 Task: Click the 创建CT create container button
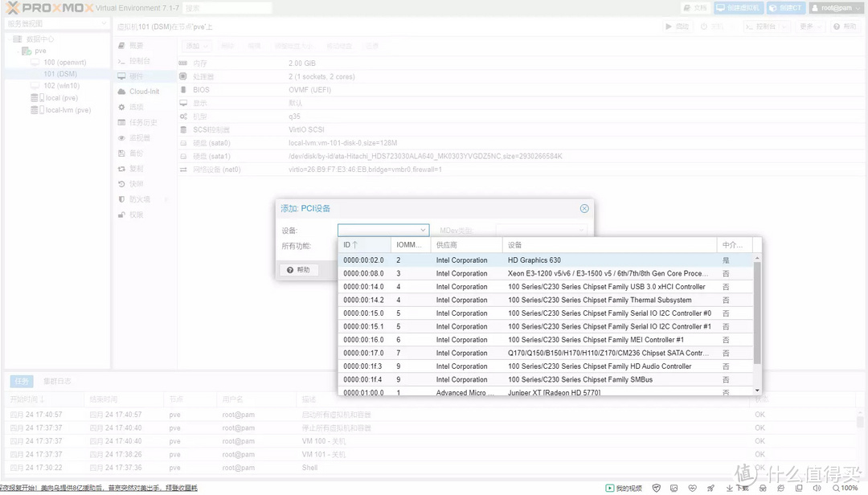786,8
